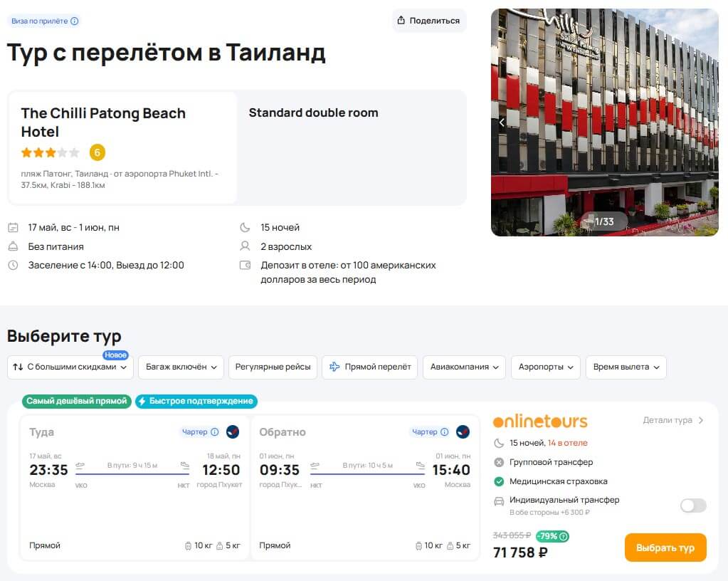Image resolution: width=728 pixels, height=581 pixels.
Task: Expand Детали тура chevron link
Action: 673,420
